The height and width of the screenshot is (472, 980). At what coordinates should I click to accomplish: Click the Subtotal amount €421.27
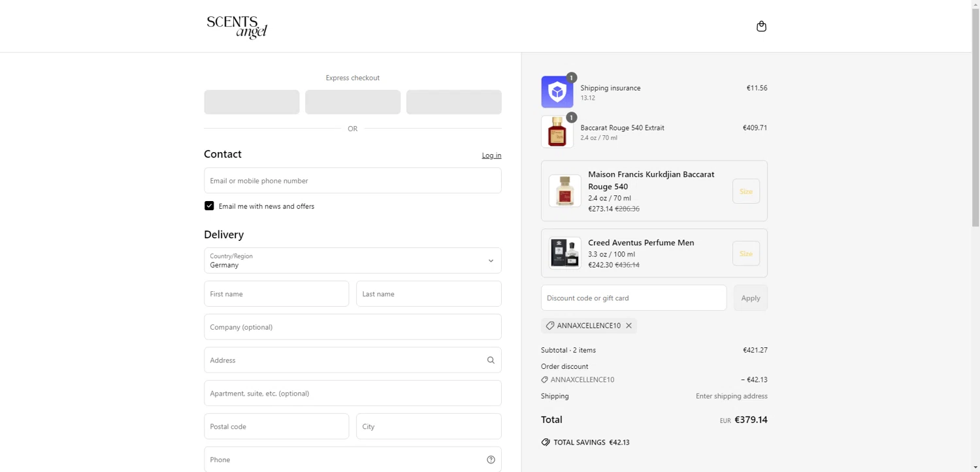pos(755,350)
